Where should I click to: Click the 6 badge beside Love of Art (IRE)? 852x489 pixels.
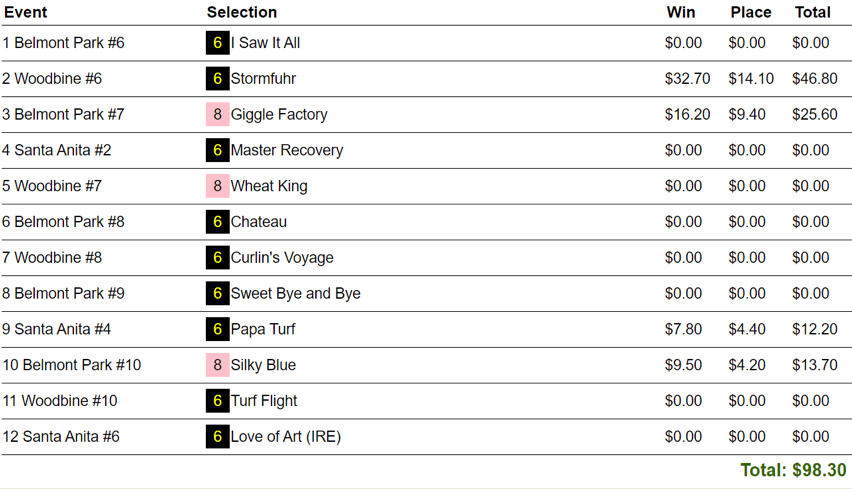pyautogui.click(x=217, y=437)
